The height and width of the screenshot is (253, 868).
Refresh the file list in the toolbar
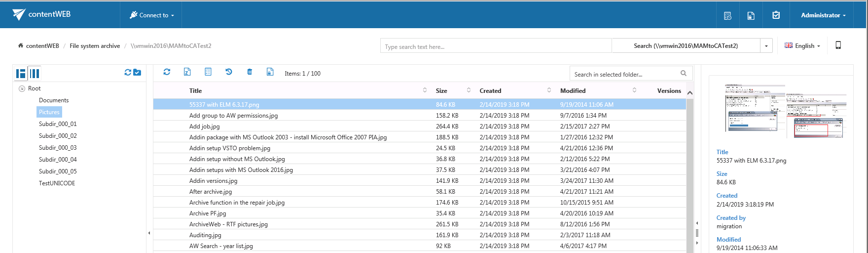click(x=167, y=72)
